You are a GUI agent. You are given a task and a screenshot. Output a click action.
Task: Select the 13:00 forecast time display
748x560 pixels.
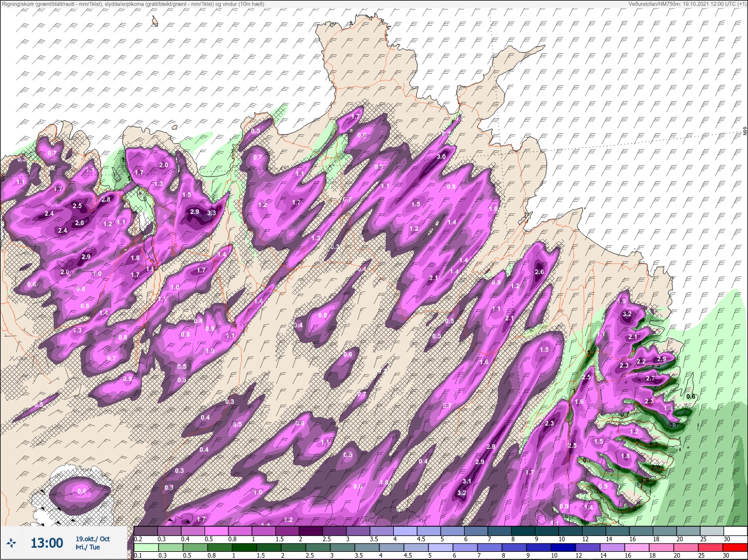coord(47,543)
